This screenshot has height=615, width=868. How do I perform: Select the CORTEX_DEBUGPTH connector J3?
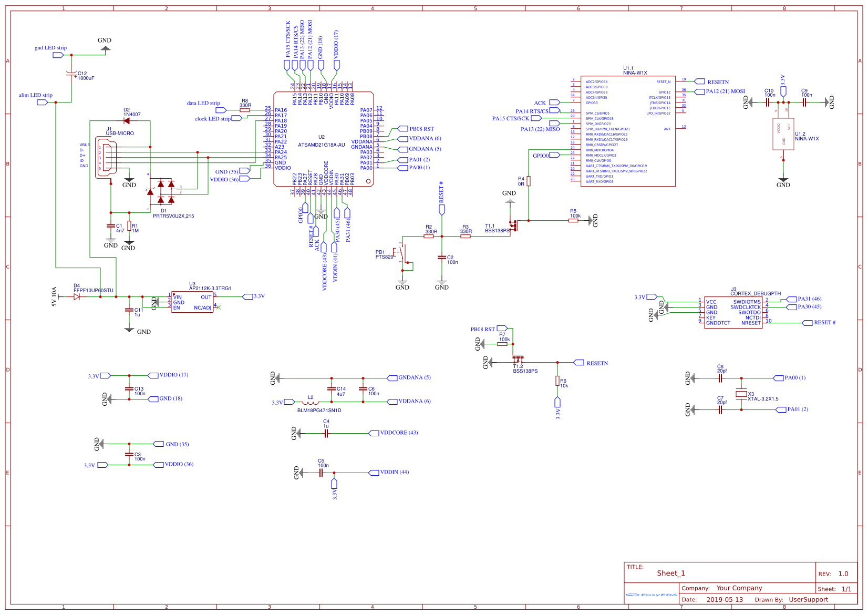(x=733, y=312)
